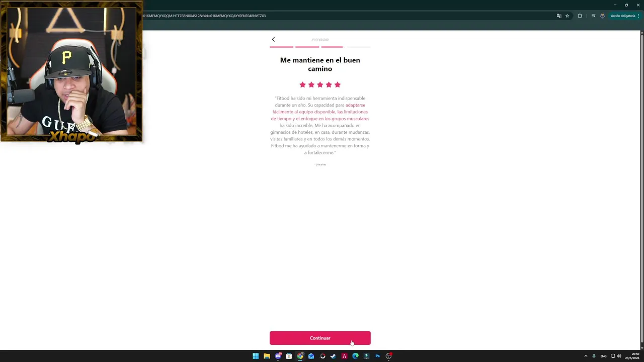
Task: Bookmark this page with the star icon
Action: [x=567, y=16]
